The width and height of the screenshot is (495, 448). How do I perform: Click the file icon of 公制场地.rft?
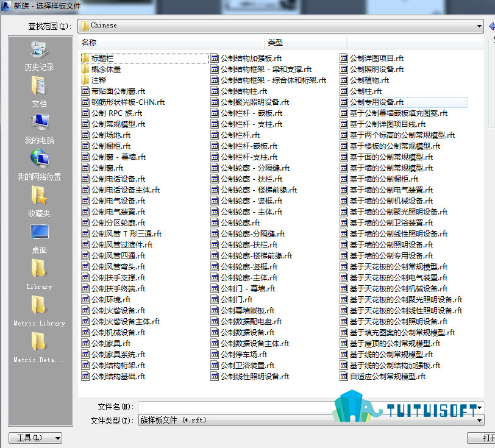pos(85,135)
